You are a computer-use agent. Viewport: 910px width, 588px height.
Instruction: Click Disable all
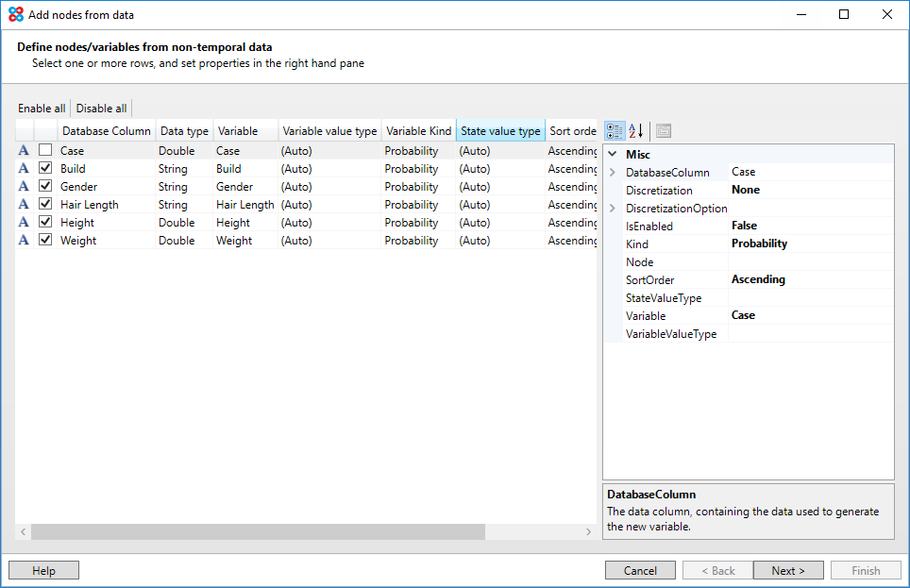[x=101, y=109]
